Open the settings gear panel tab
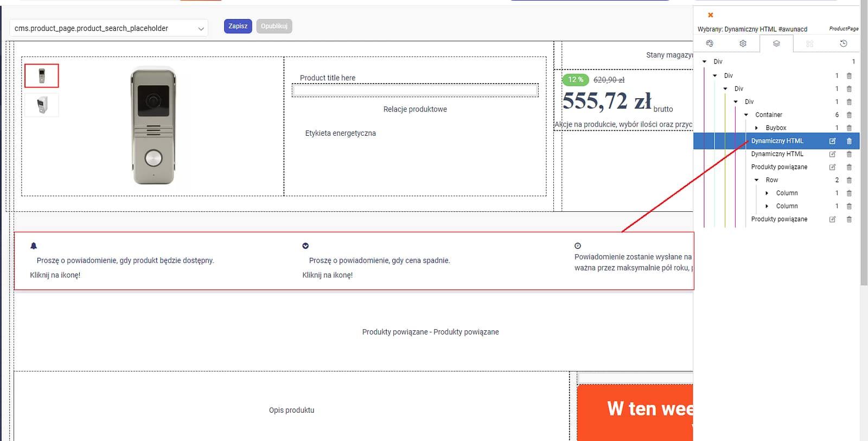 pos(743,43)
